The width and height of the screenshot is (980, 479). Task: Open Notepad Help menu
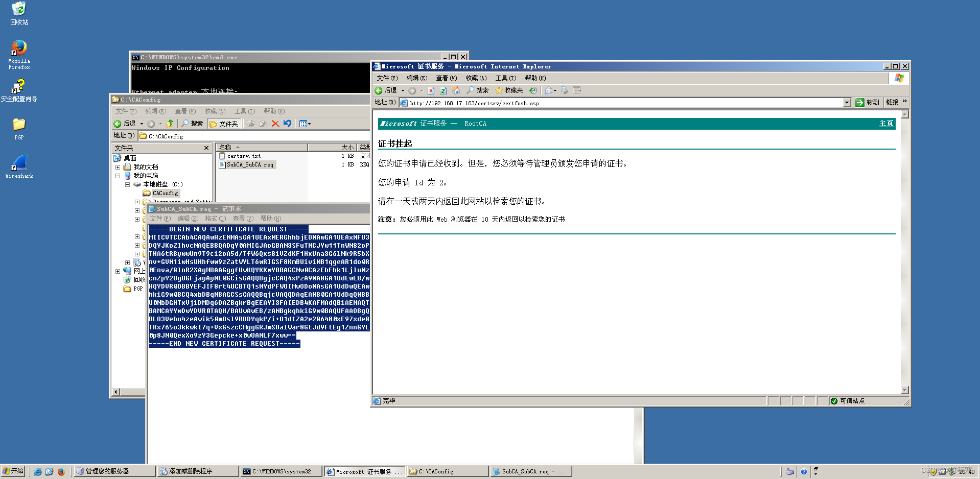(x=270, y=219)
